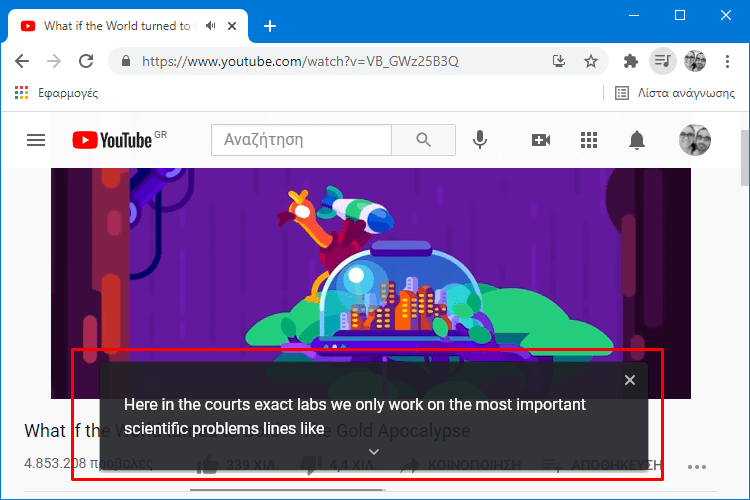The image size is (750, 500).
Task: Install app icon in address bar
Action: coord(559,61)
